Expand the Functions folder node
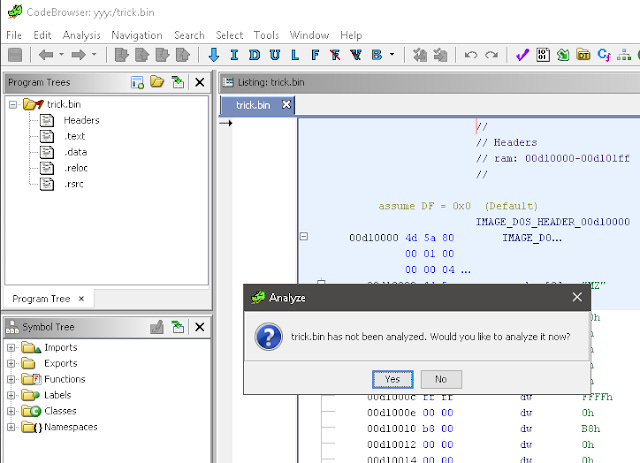 pyautogui.click(x=11, y=380)
